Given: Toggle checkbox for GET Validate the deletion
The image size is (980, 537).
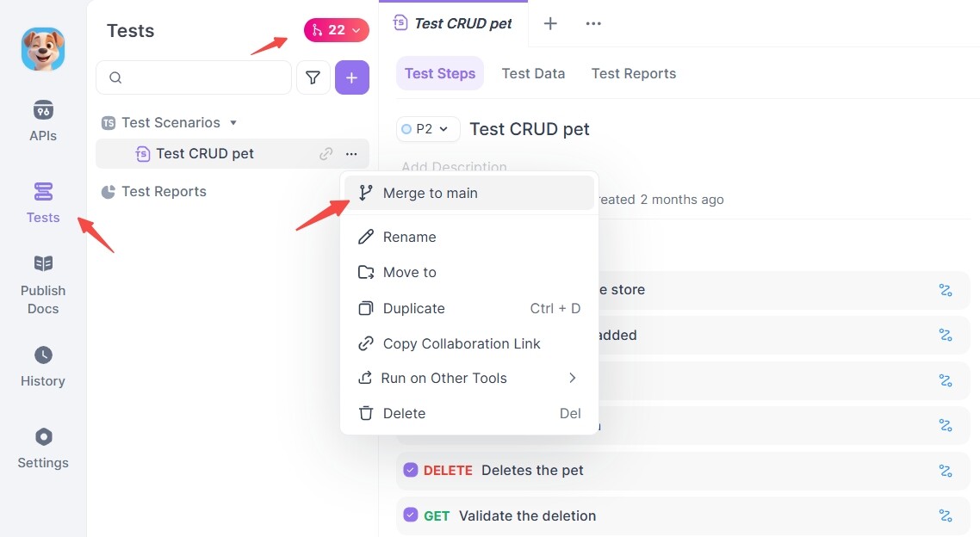Looking at the screenshot, I should point(411,515).
